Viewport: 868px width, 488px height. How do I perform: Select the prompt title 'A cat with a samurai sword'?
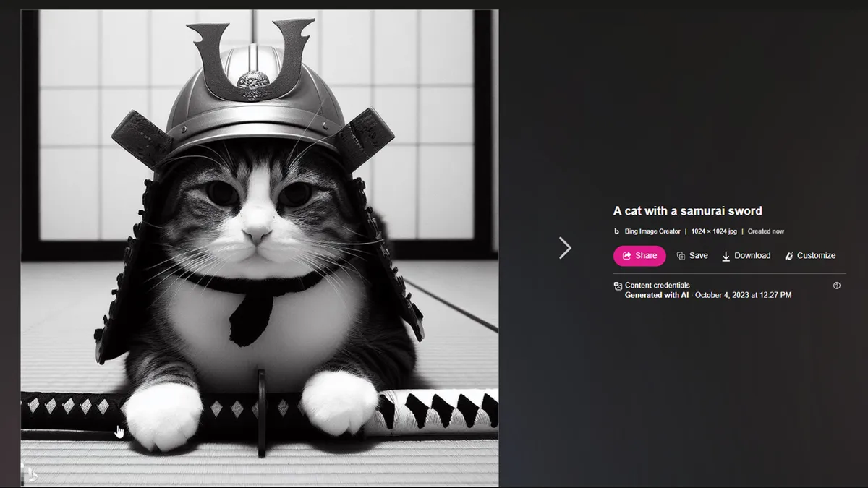(x=687, y=211)
